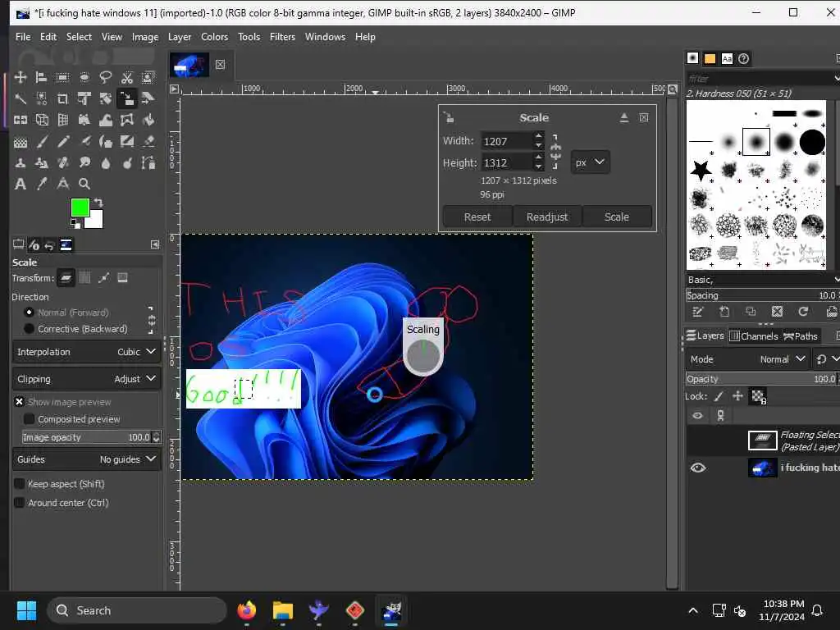Select the Flip tool
The width and height of the screenshot is (840, 630).
pos(21,120)
